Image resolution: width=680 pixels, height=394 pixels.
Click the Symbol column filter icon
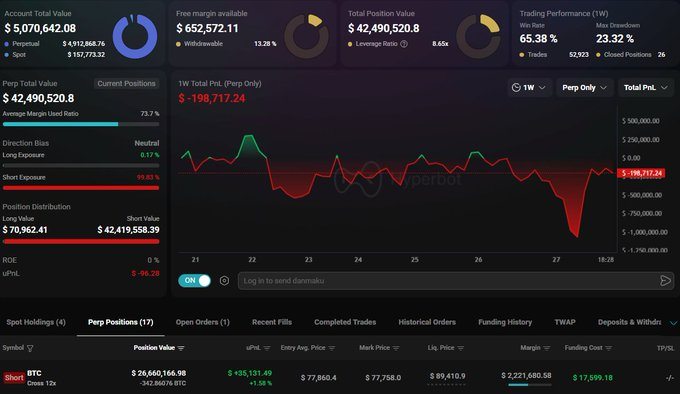30,348
